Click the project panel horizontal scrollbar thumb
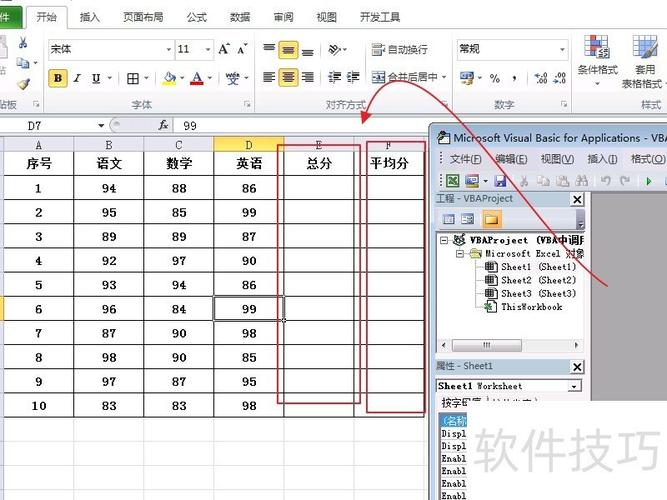Image resolution: width=667 pixels, height=500 pixels. pos(487,345)
